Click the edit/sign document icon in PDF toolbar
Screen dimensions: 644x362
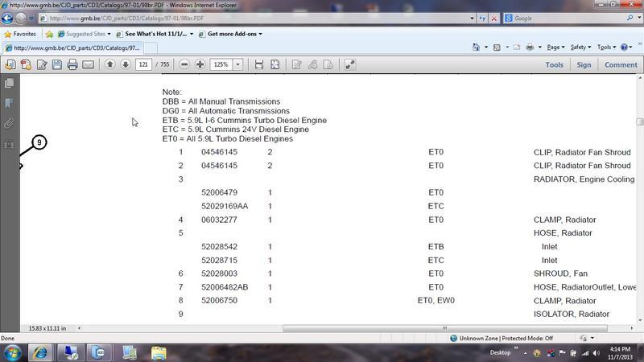[x=42, y=64]
